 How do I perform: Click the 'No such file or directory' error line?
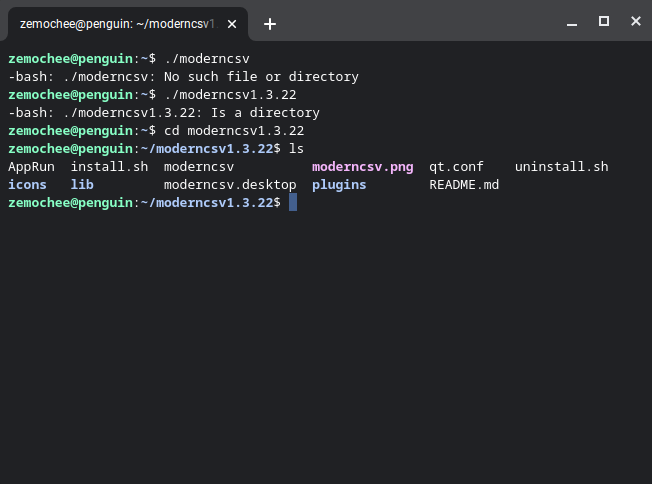click(x=183, y=77)
